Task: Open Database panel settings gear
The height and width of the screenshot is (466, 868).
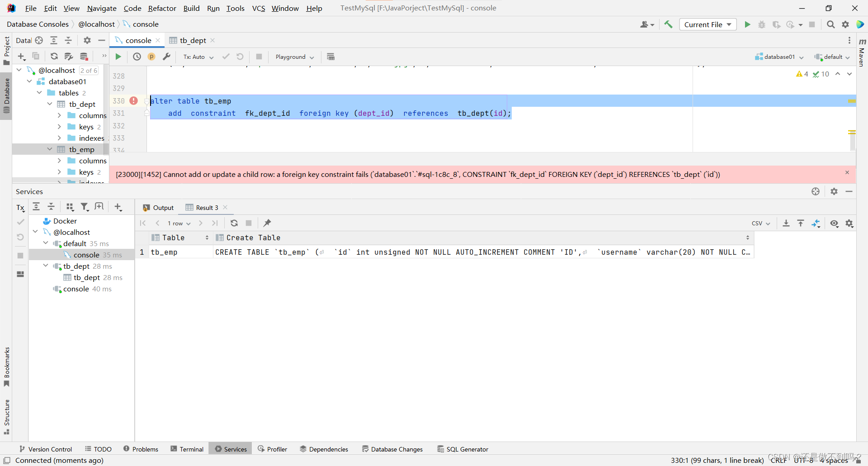Action: pos(87,40)
